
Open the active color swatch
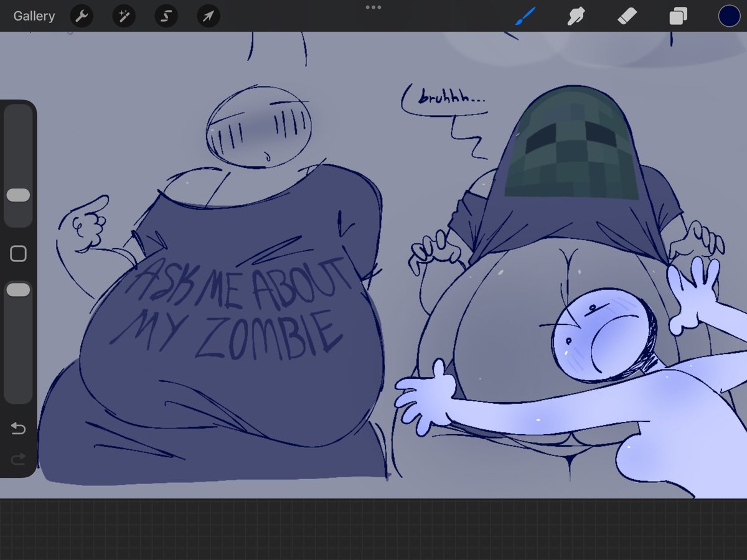[x=728, y=16]
